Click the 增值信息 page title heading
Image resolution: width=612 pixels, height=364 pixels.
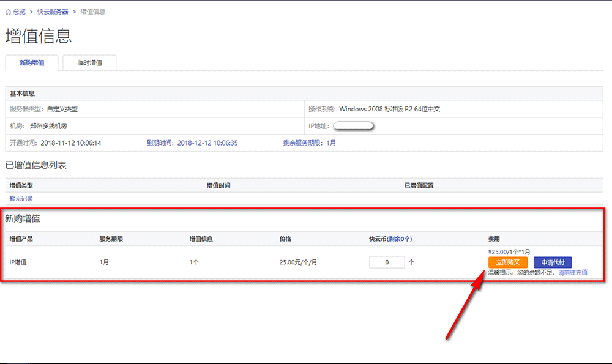pyautogui.click(x=39, y=36)
